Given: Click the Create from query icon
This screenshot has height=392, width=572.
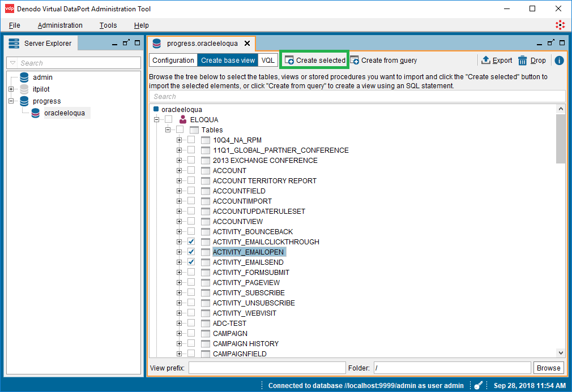Looking at the screenshot, I should (x=355, y=61).
